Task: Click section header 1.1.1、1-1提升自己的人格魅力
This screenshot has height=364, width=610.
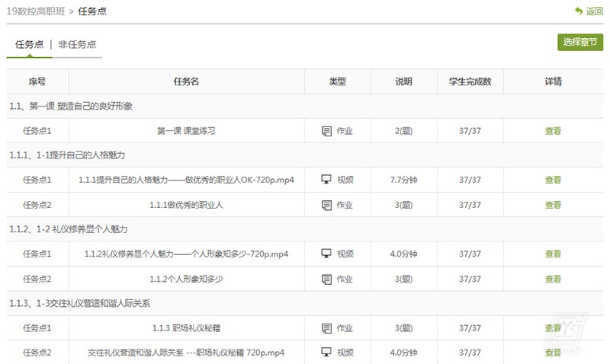Action: click(x=67, y=155)
